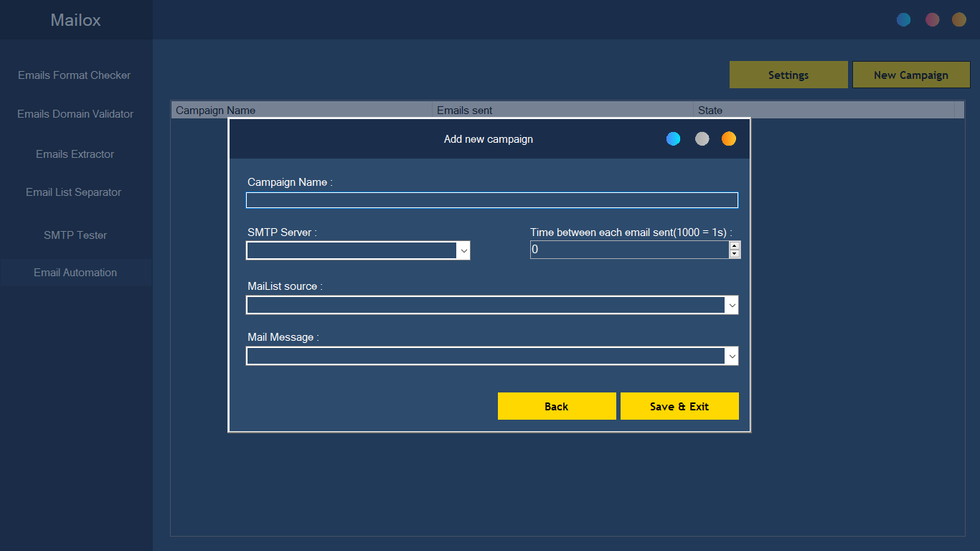Select Emails Format Checker in the sidebar
The height and width of the screenshot is (551, 980).
(x=75, y=75)
